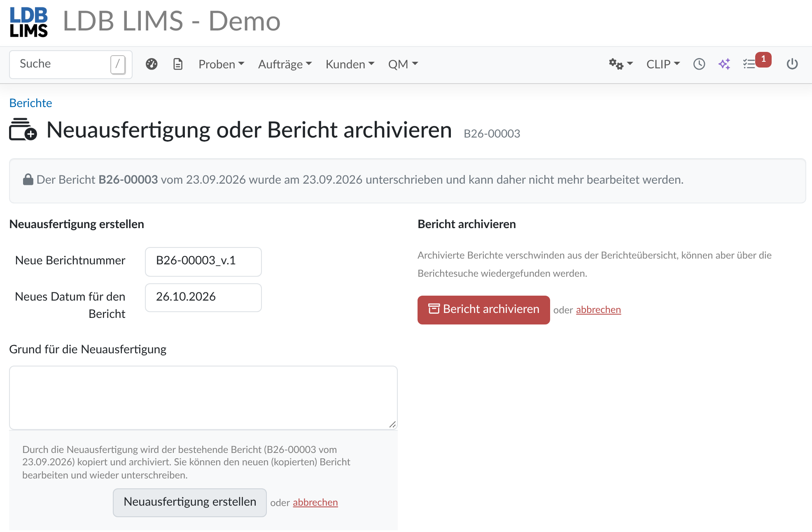
Task: Click the Neuausfertigung erstellen button
Action: coord(190,502)
